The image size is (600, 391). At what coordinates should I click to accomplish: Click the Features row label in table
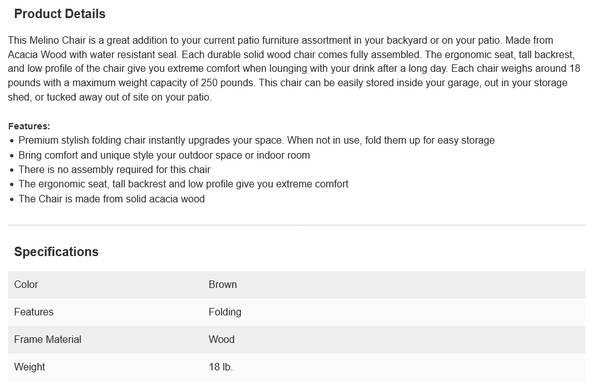coord(34,312)
